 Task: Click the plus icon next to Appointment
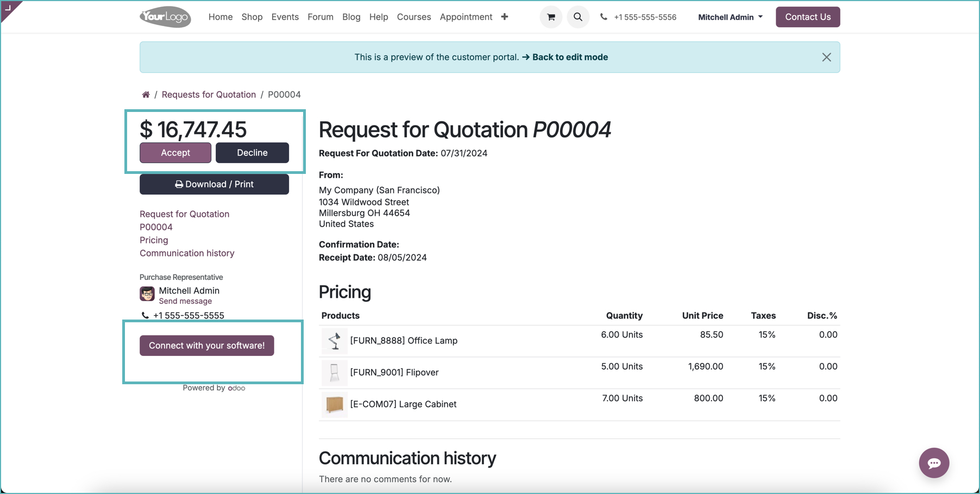pyautogui.click(x=505, y=17)
